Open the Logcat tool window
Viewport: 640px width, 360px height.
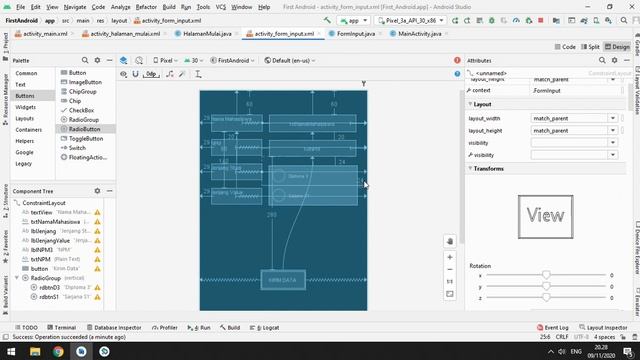pos(264,327)
